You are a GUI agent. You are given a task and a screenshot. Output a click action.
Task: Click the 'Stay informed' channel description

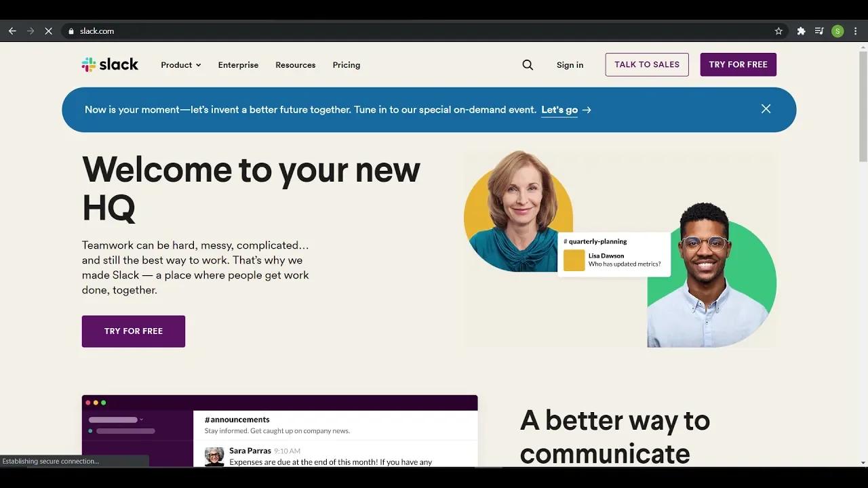pyautogui.click(x=277, y=431)
